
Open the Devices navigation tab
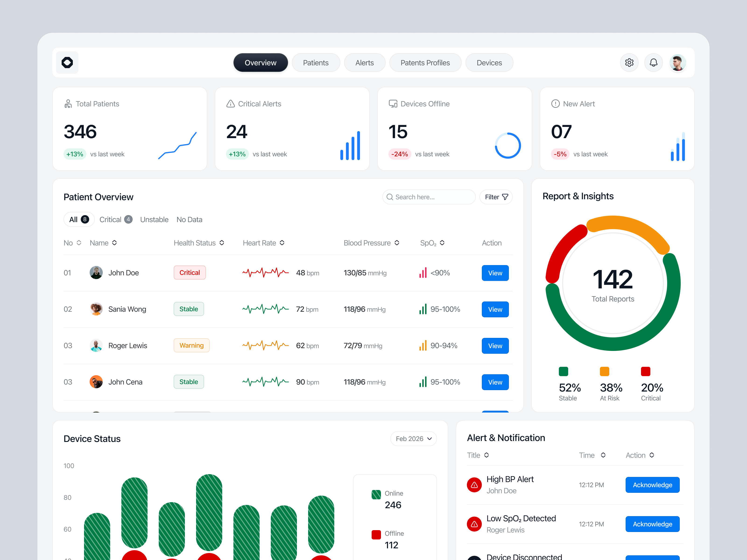(489, 63)
